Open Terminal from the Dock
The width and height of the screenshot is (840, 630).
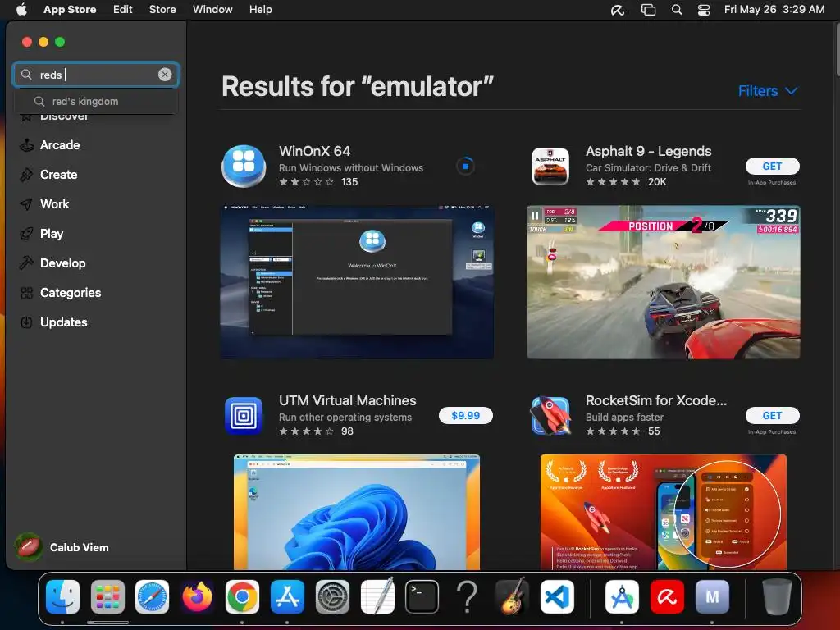(x=422, y=597)
